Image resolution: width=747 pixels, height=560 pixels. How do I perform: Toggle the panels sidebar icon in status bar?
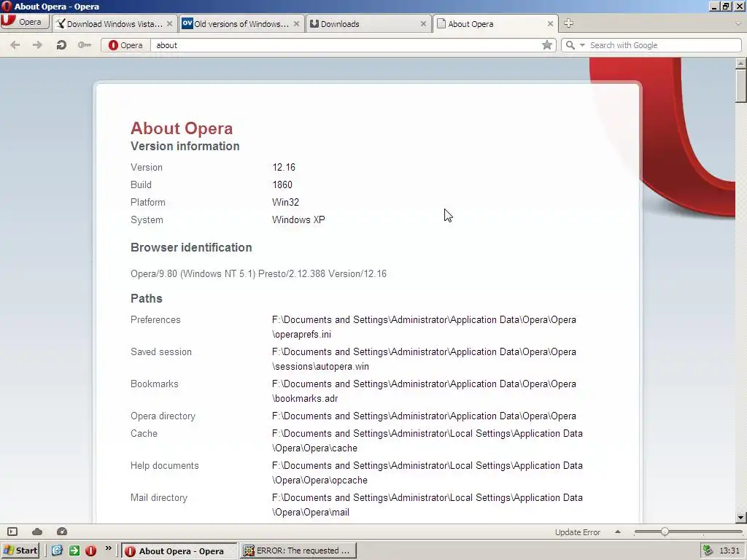pyautogui.click(x=12, y=532)
